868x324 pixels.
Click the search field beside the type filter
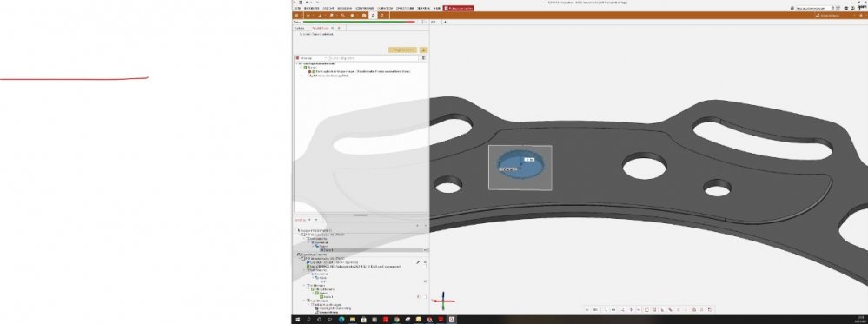coord(374,57)
